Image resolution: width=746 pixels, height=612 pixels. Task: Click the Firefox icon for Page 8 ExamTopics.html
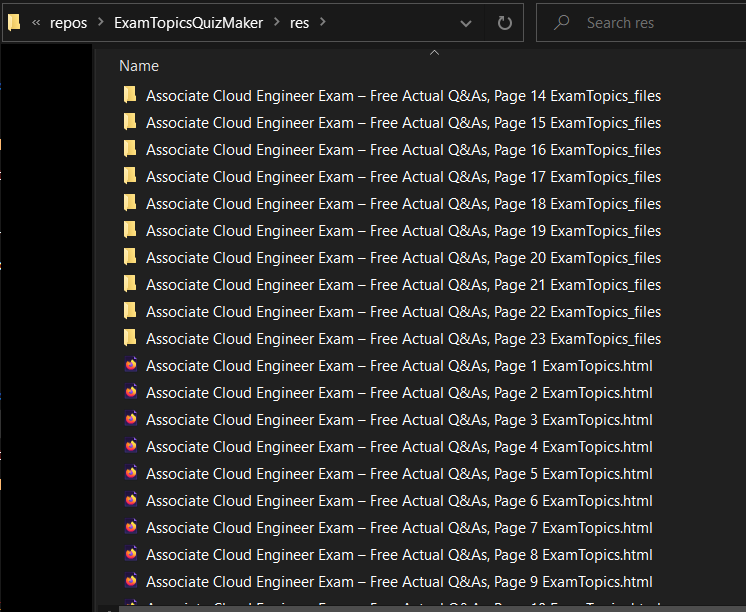[x=131, y=553]
